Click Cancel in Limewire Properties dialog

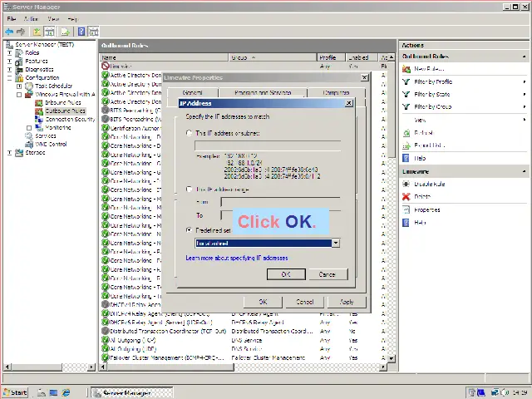305,302
